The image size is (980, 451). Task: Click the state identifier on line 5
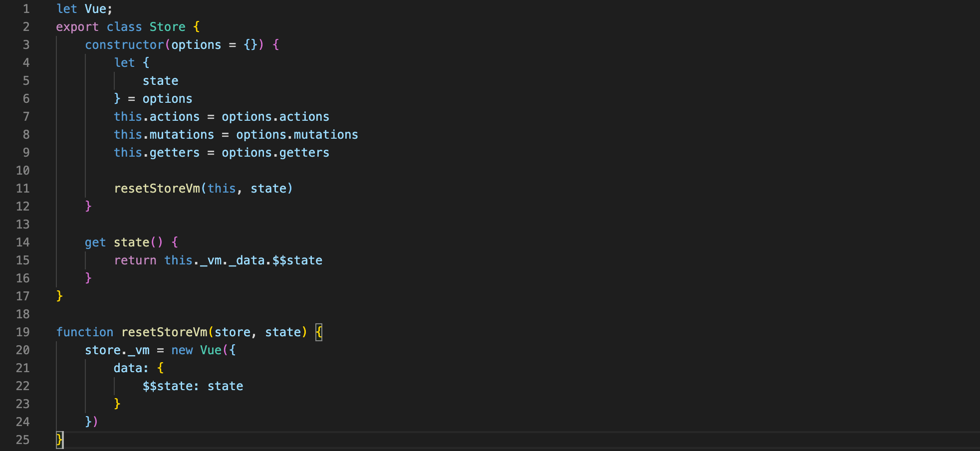(161, 81)
